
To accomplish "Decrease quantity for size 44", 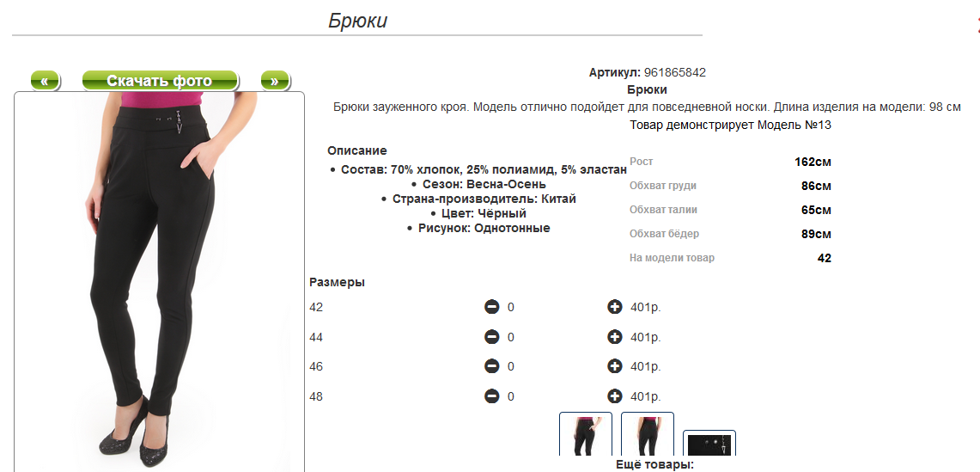I will [492, 337].
